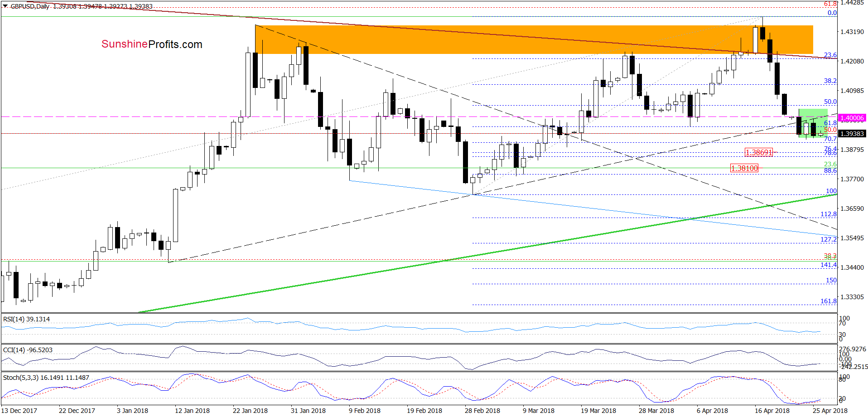
Task: Click the 19 Mar 2018 date label
Action: [598, 411]
